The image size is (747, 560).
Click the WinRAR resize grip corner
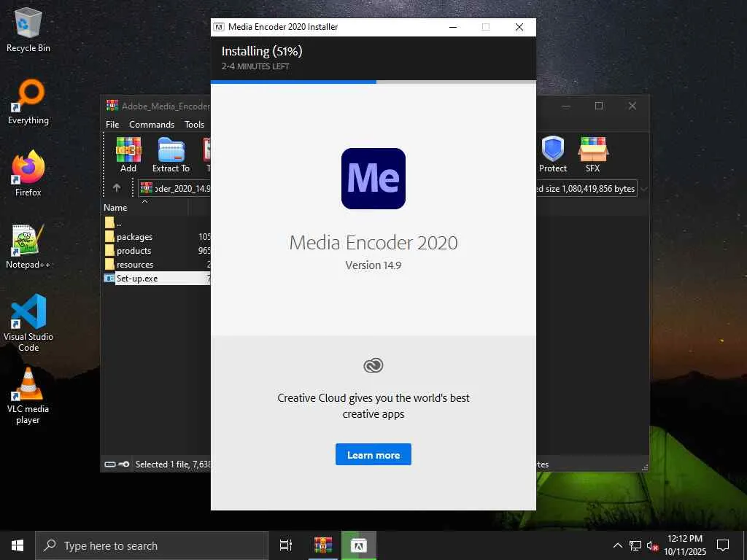645,467
